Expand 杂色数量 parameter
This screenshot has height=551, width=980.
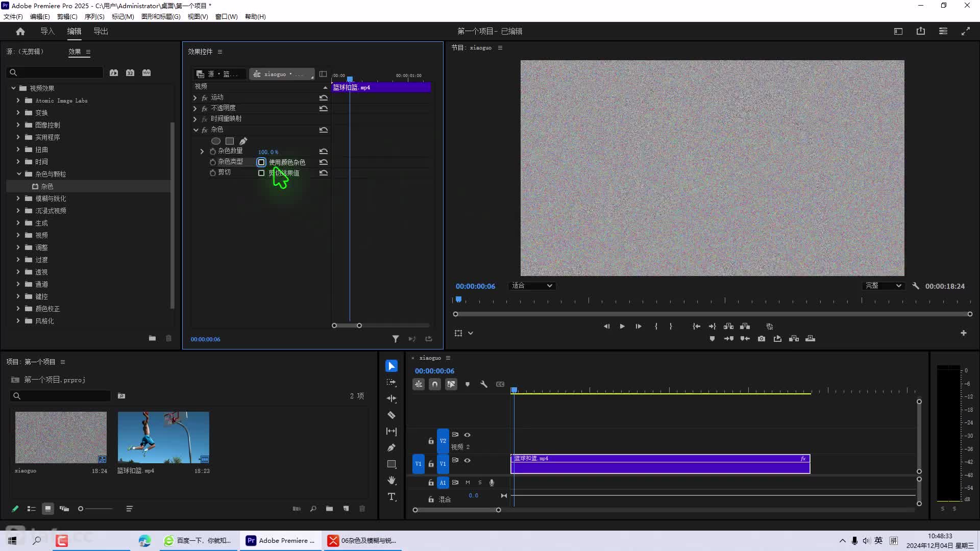pos(202,151)
